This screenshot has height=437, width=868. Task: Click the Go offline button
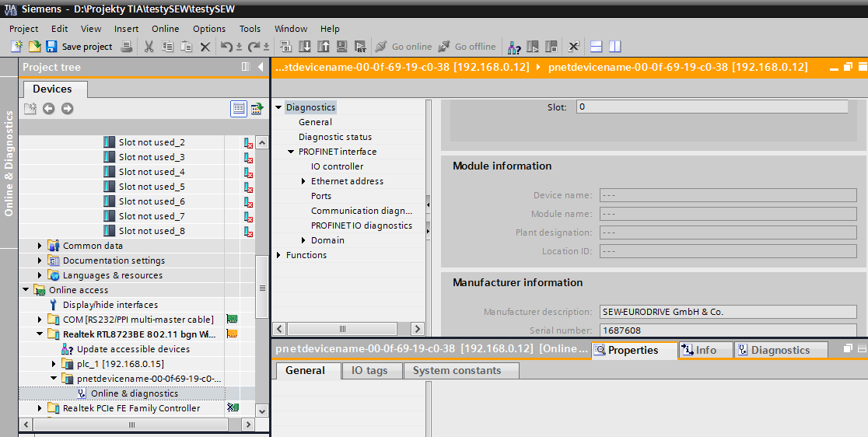pos(467,47)
